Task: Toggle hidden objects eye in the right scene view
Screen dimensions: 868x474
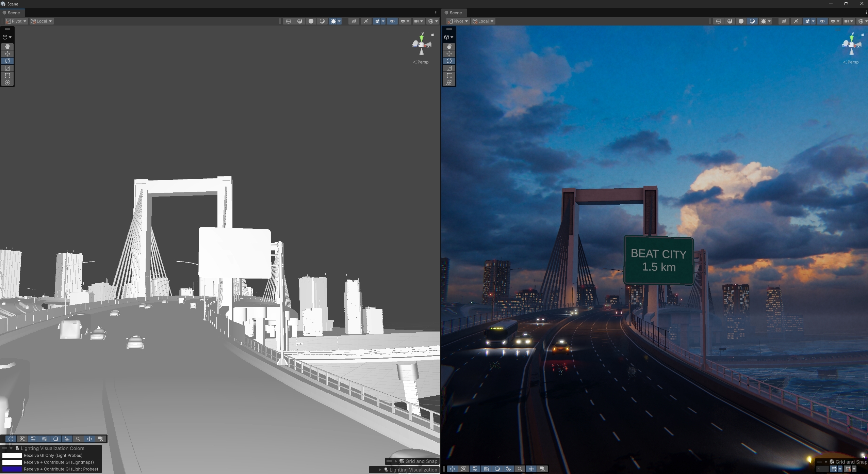Action: (x=822, y=21)
